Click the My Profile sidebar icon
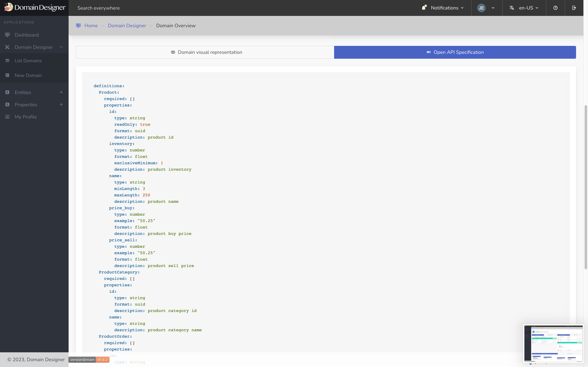The image size is (588, 367). point(8,117)
